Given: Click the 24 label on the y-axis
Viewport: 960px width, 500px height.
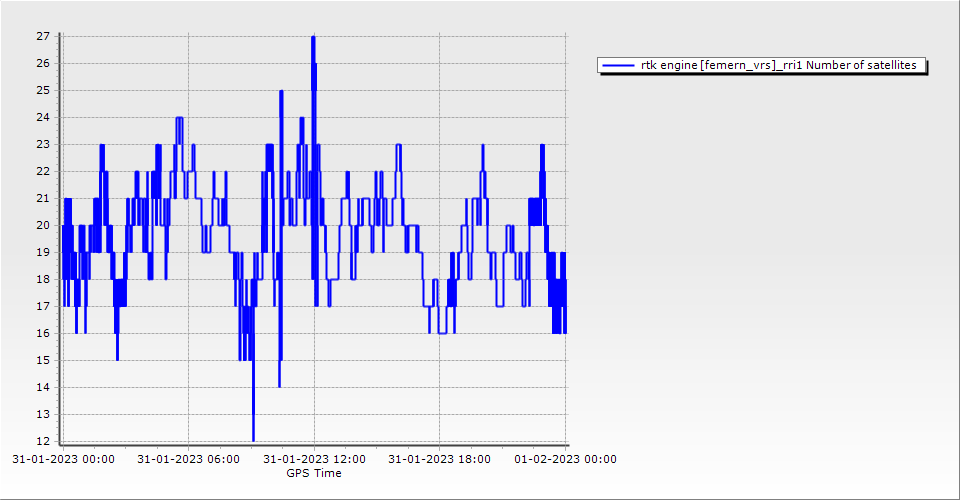Looking at the screenshot, I should (43, 117).
